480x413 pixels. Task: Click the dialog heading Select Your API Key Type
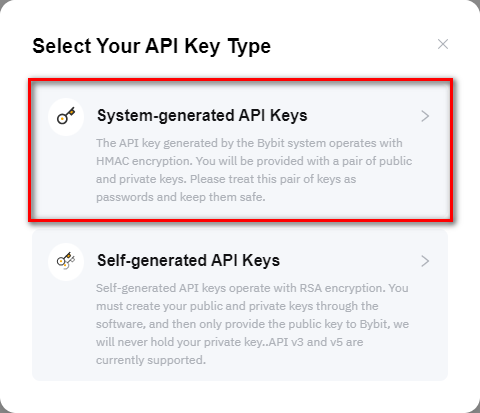[151, 46]
